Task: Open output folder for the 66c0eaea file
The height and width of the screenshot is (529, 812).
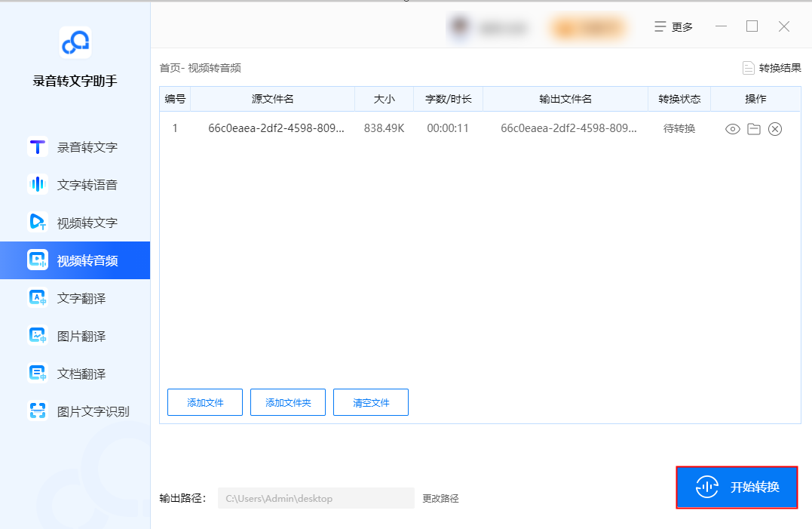Action: [753, 128]
